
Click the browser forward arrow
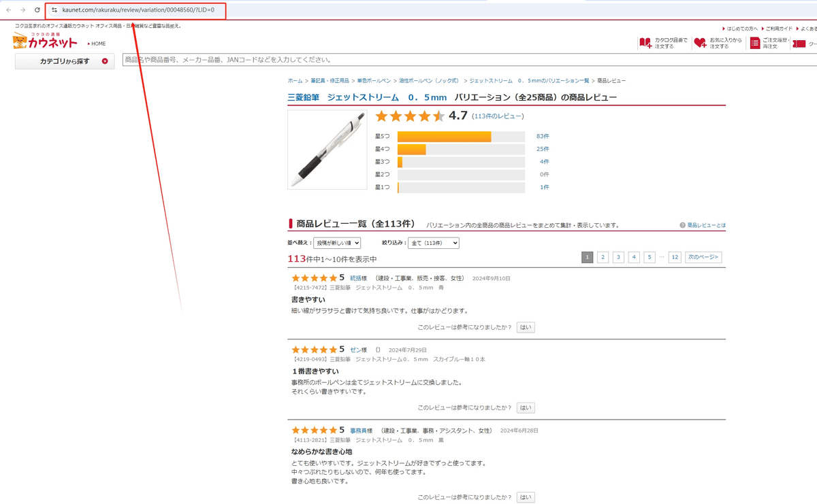click(x=22, y=10)
